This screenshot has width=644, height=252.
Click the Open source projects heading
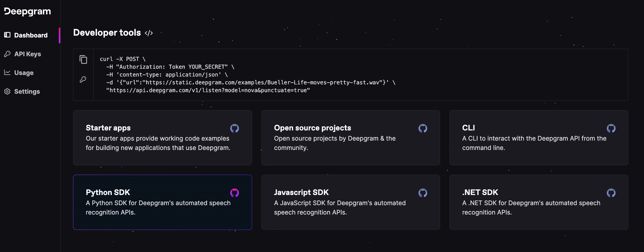[312, 128]
